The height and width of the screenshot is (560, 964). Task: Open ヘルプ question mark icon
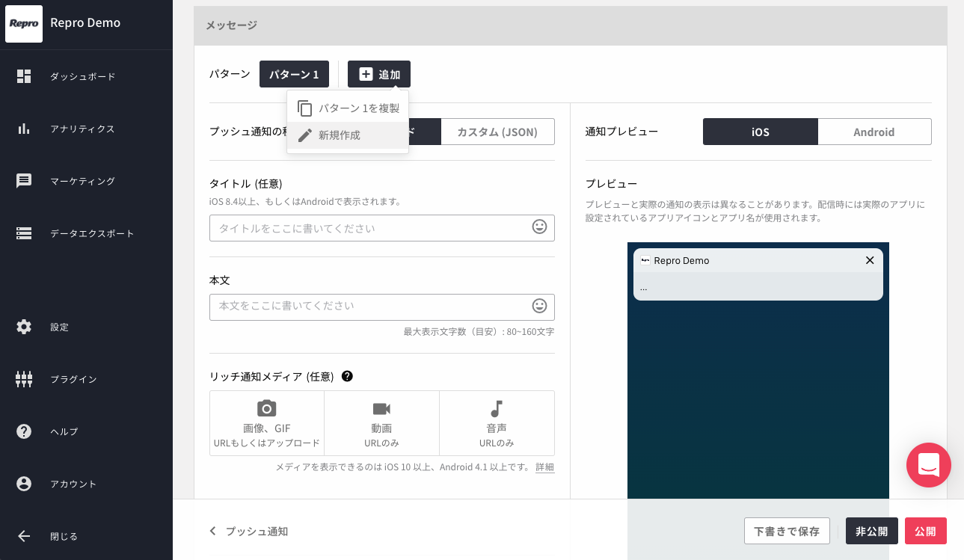click(x=24, y=431)
